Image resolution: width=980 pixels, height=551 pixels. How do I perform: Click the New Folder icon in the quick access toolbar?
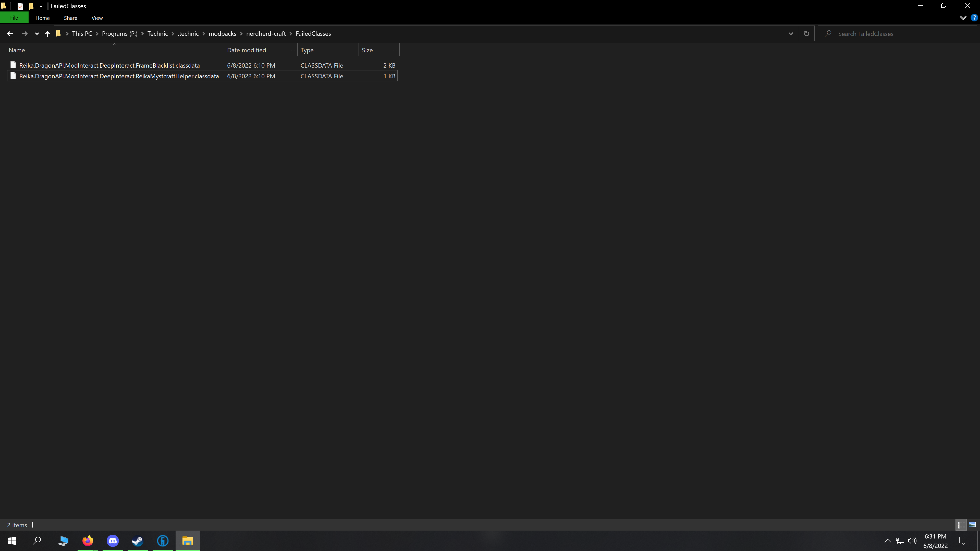pos(31,6)
